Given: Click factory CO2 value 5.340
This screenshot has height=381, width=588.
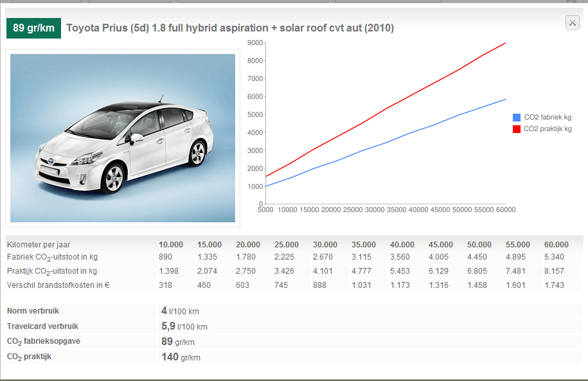Looking at the screenshot, I should click(x=554, y=257).
